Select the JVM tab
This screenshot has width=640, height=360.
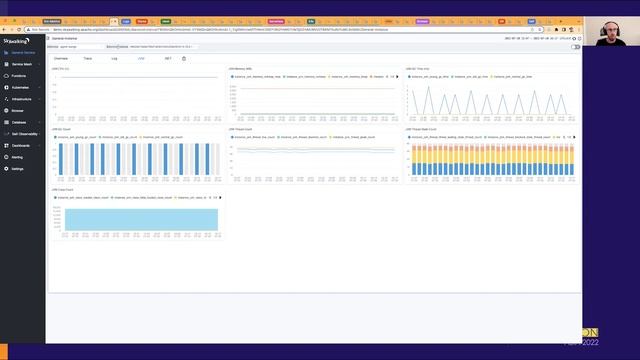click(141, 58)
